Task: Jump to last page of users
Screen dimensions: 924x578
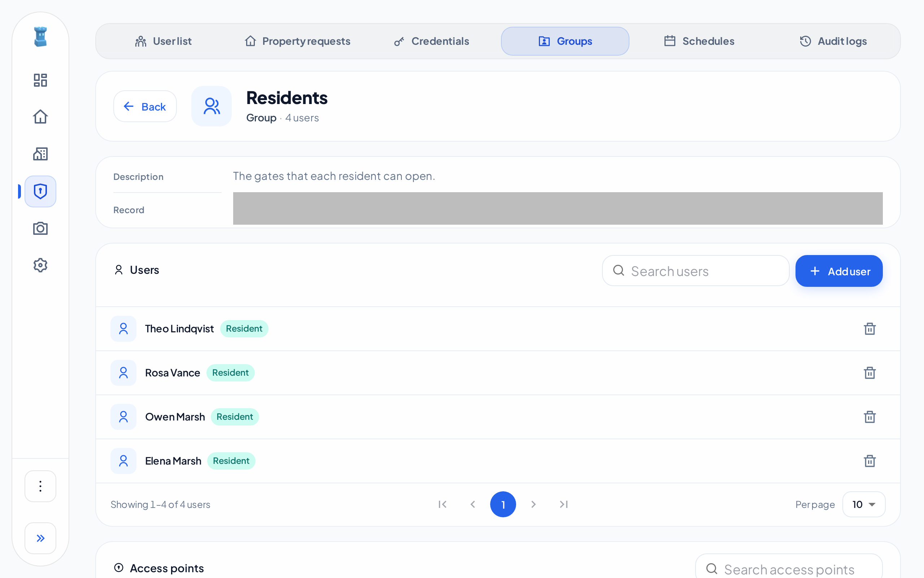Action: pyautogui.click(x=563, y=504)
